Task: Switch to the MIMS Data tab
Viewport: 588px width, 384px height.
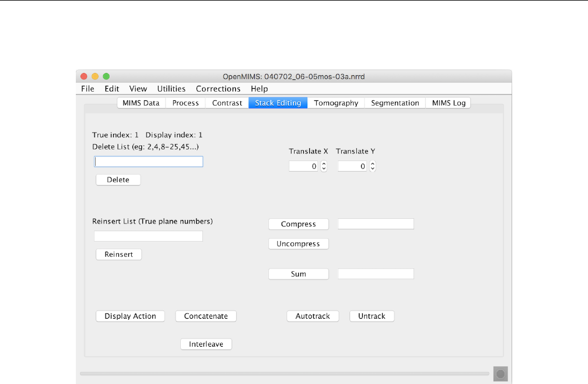Action: point(141,103)
